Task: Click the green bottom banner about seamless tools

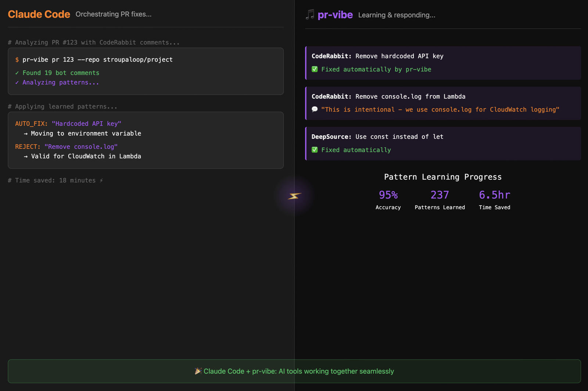Action: 294,371
